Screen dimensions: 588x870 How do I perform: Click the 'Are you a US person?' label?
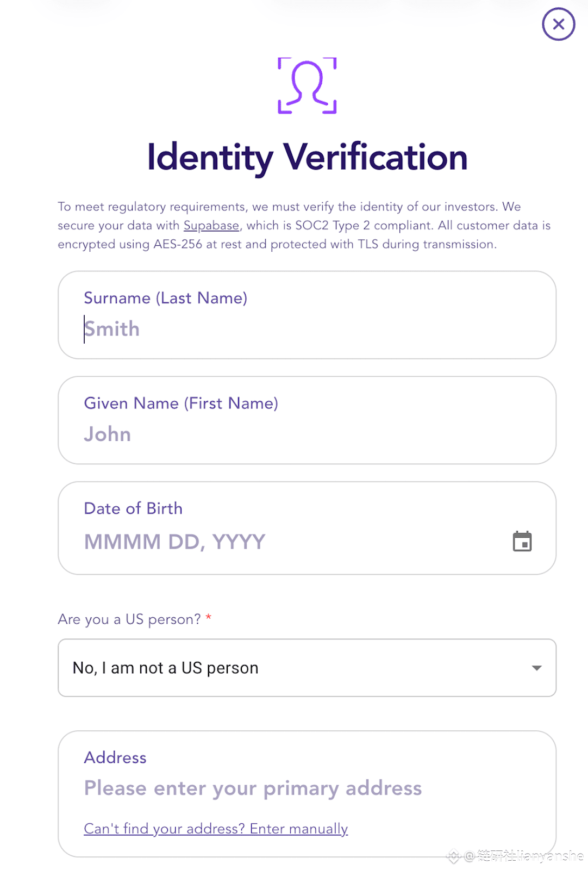coord(129,619)
